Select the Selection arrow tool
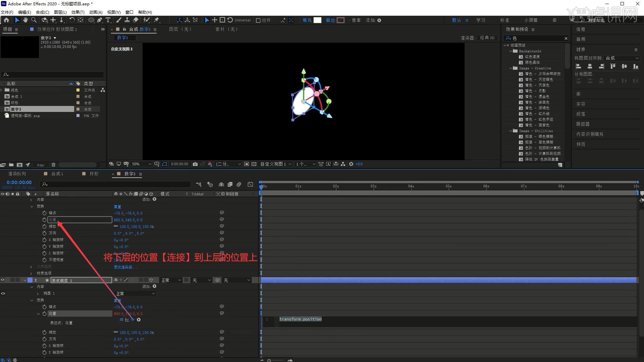Image resolution: width=644 pixels, height=362 pixels. (17, 20)
